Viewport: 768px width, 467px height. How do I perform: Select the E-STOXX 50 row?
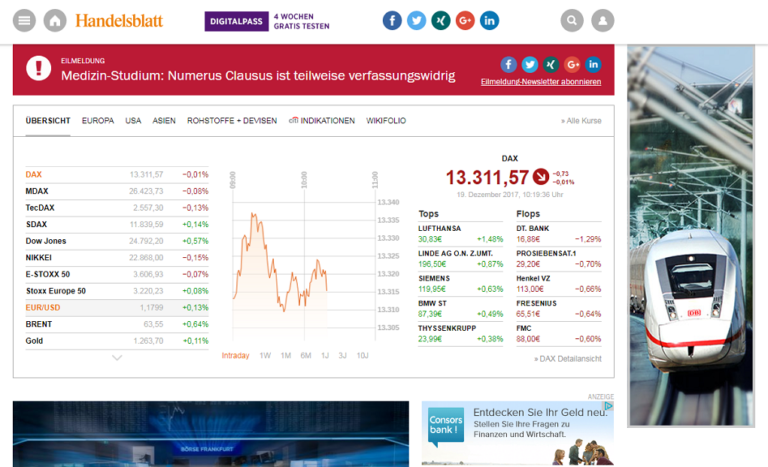tap(117, 274)
